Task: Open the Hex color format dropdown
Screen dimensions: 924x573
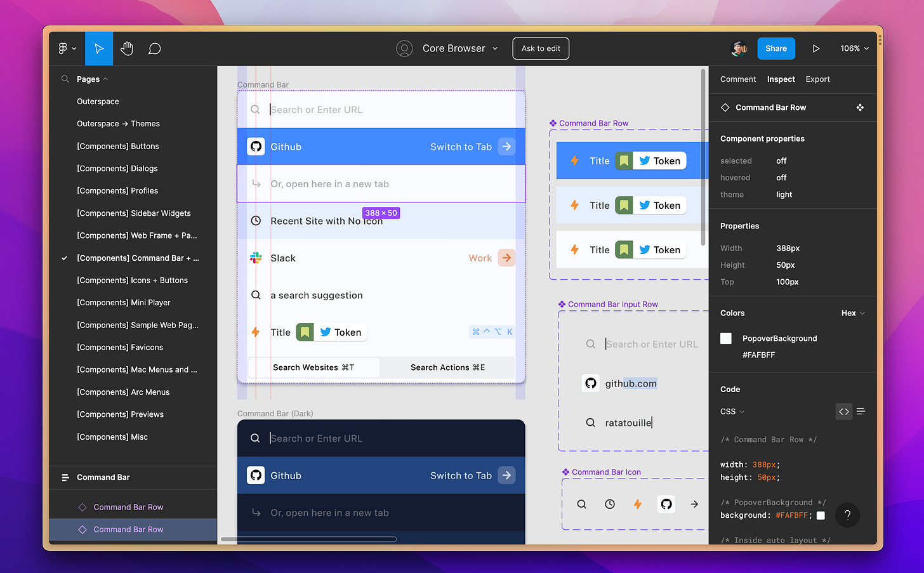Action: [x=853, y=313]
